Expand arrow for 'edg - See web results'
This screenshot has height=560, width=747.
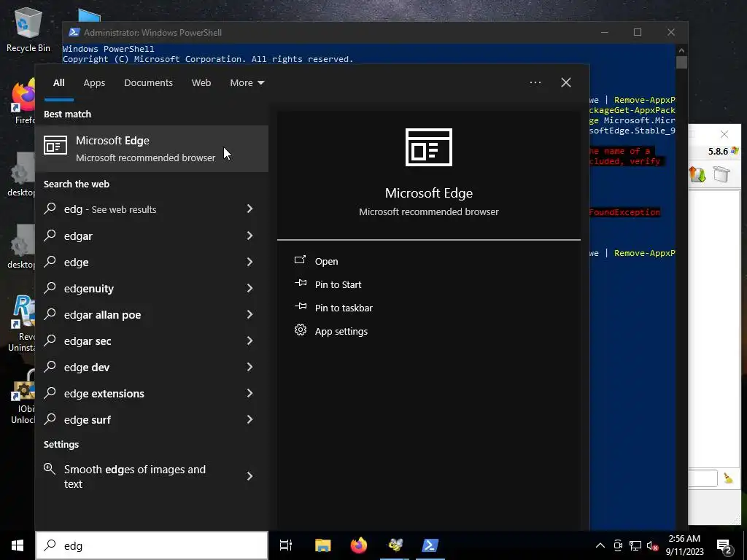tap(249, 209)
